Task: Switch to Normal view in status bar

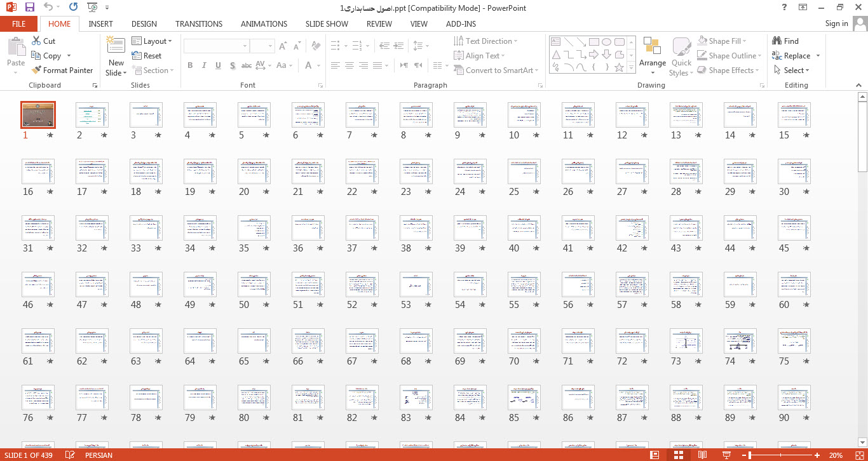Action: [655, 455]
